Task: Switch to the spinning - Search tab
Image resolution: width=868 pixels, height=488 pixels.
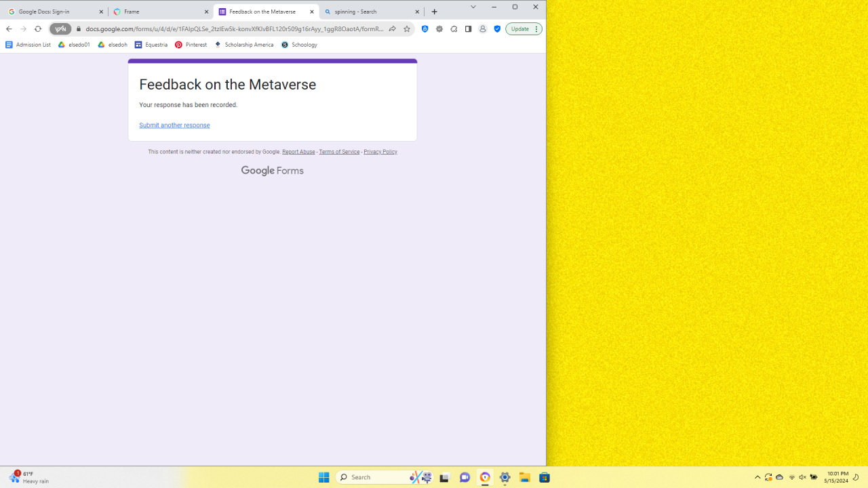Action: 372,12
